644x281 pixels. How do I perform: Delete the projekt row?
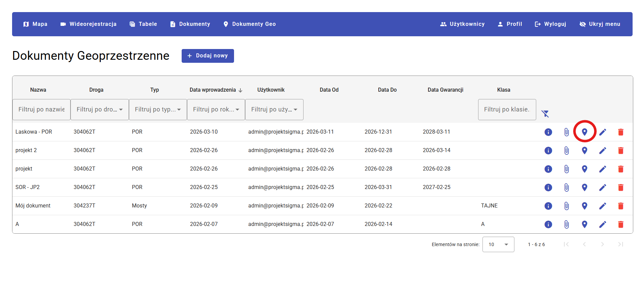[620, 169]
